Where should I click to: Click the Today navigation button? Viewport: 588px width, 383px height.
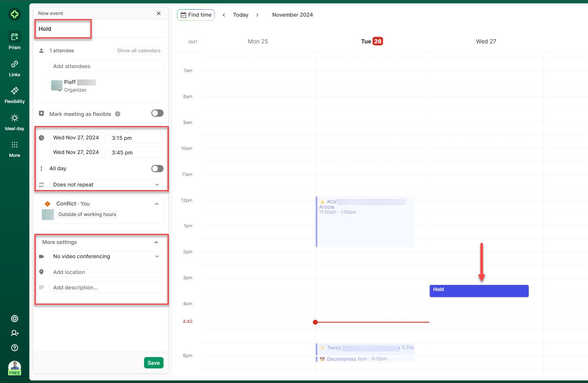(241, 15)
